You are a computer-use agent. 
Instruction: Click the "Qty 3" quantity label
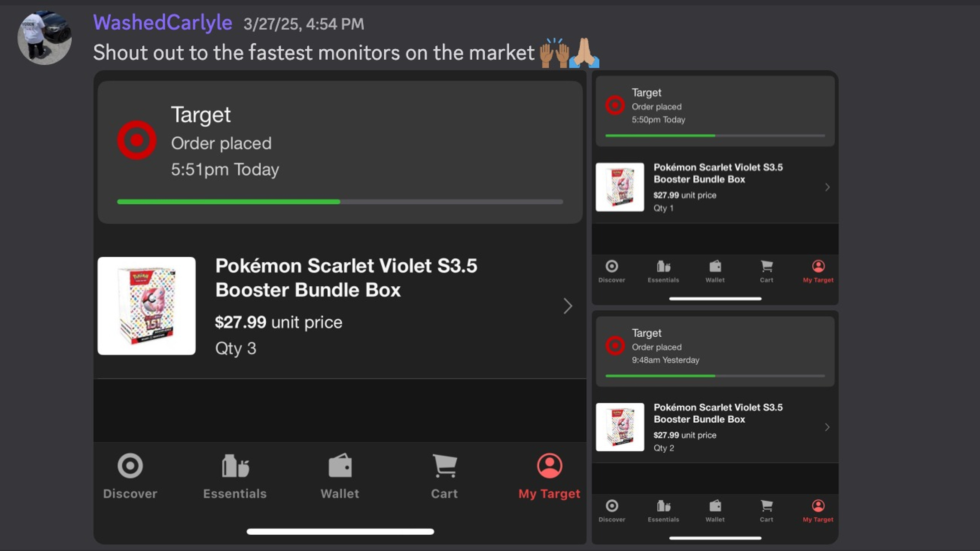235,348
